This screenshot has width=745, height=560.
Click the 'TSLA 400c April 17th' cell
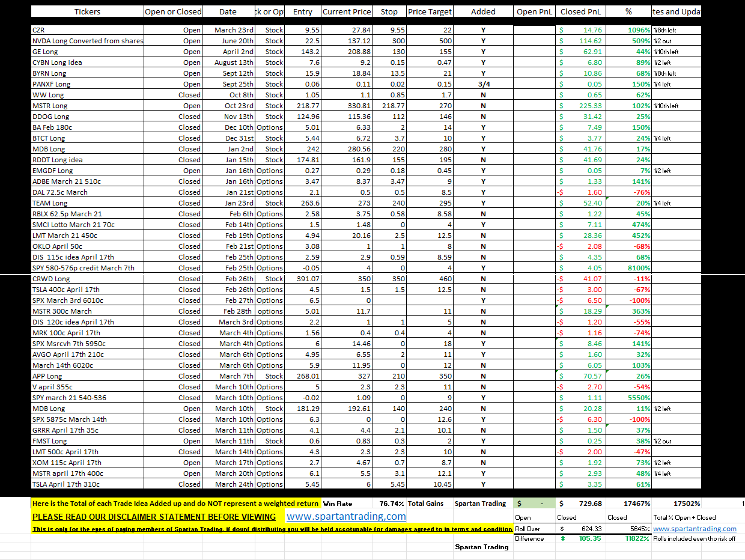pyautogui.click(x=88, y=290)
